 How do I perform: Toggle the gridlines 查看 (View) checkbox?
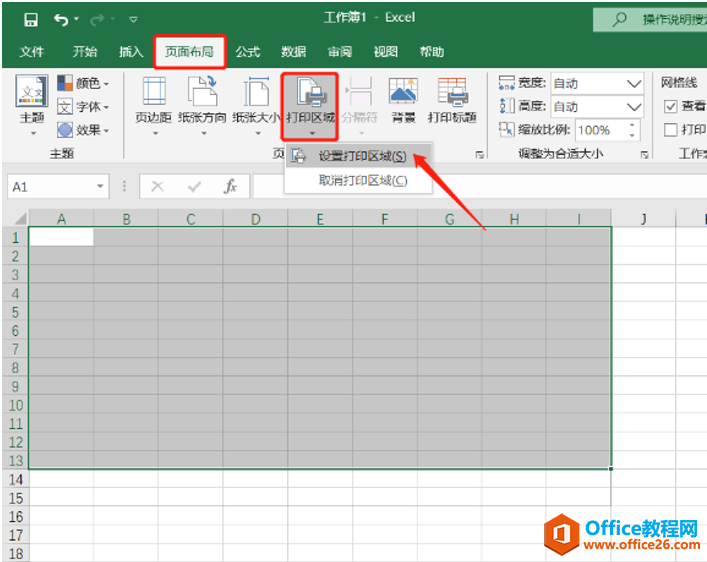pyautogui.click(x=671, y=106)
